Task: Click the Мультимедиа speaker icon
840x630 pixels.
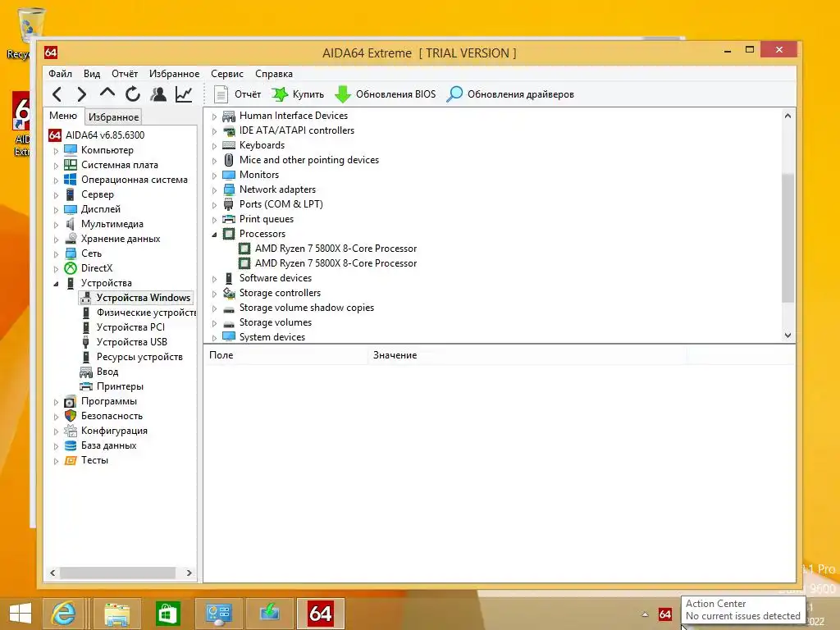Action: pyautogui.click(x=71, y=224)
